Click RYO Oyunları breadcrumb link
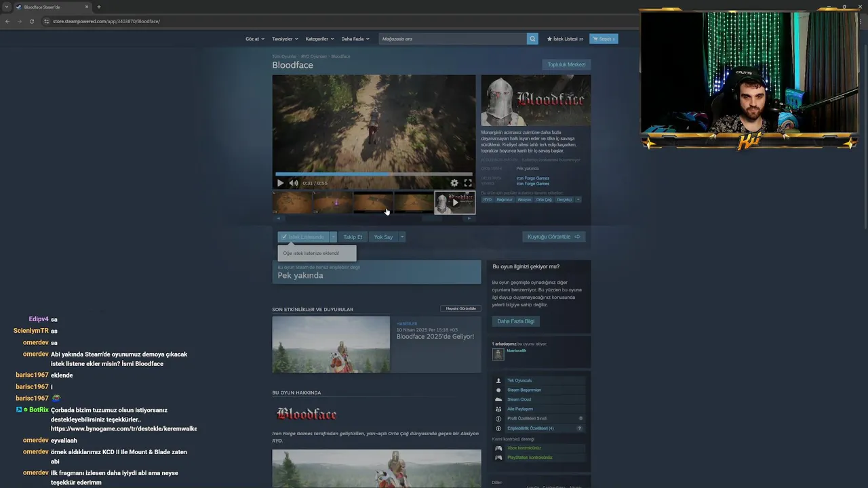This screenshot has height=488, width=868. click(314, 56)
